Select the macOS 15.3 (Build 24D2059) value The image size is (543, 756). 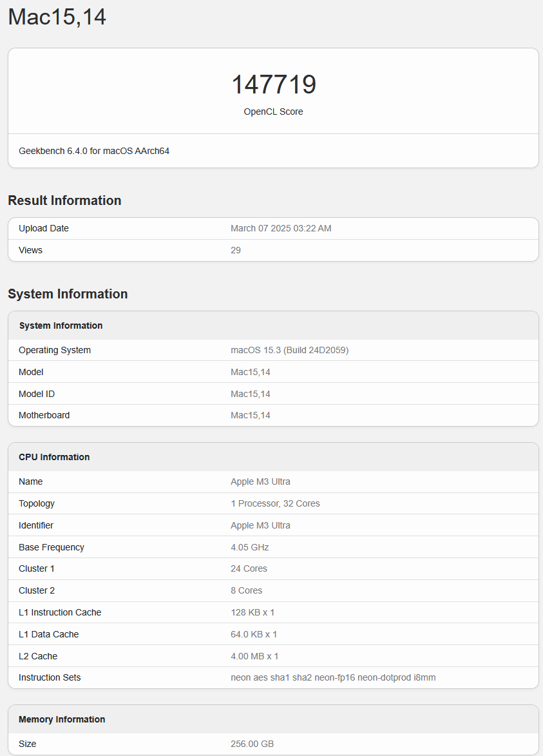(290, 350)
